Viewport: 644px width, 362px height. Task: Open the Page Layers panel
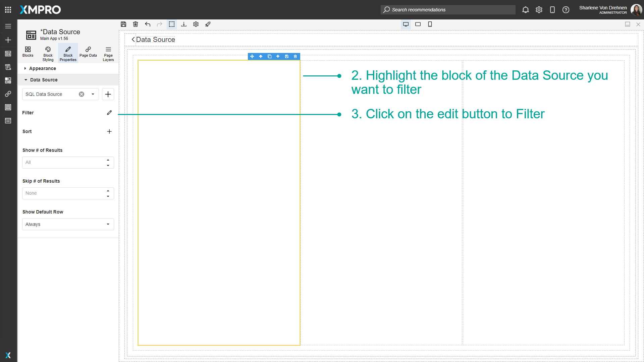point(108,53)
